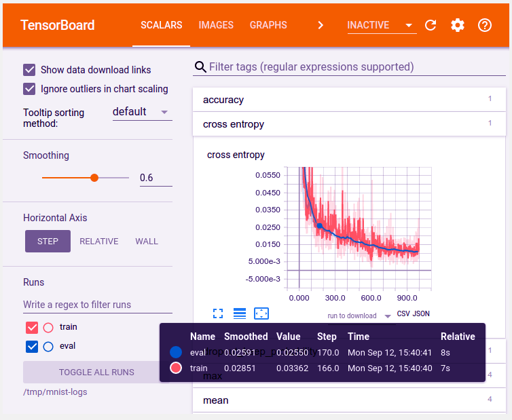
Task: Click the Smoothing slider handle
Action: [x=94, y=178]
